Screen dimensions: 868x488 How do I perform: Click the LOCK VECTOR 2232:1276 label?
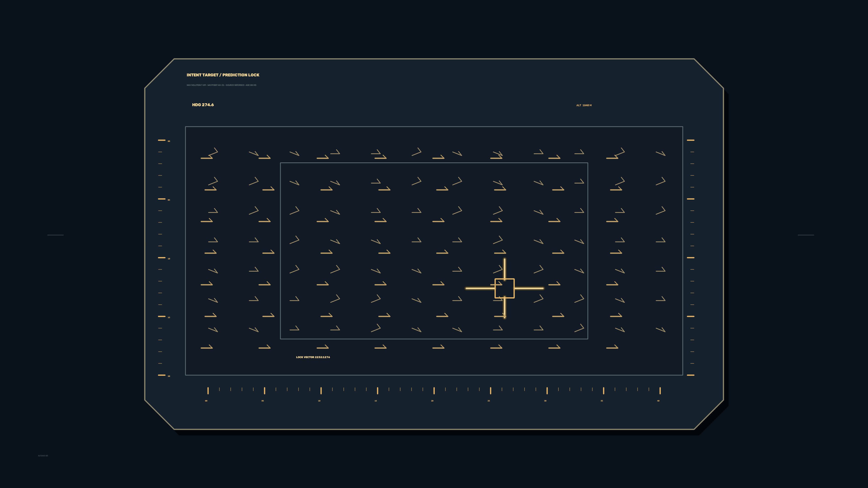click(313, 357)
